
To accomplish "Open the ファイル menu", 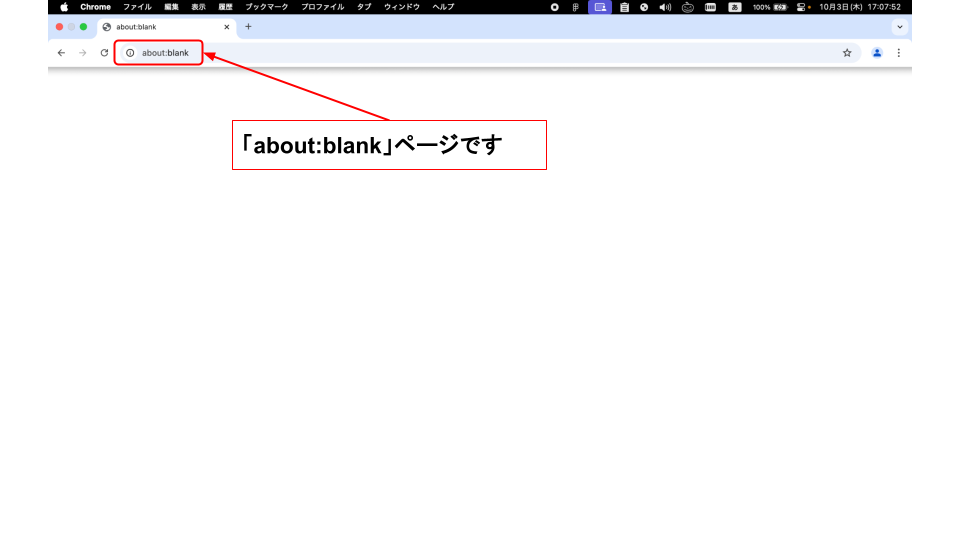I will (x=137, y=7).
